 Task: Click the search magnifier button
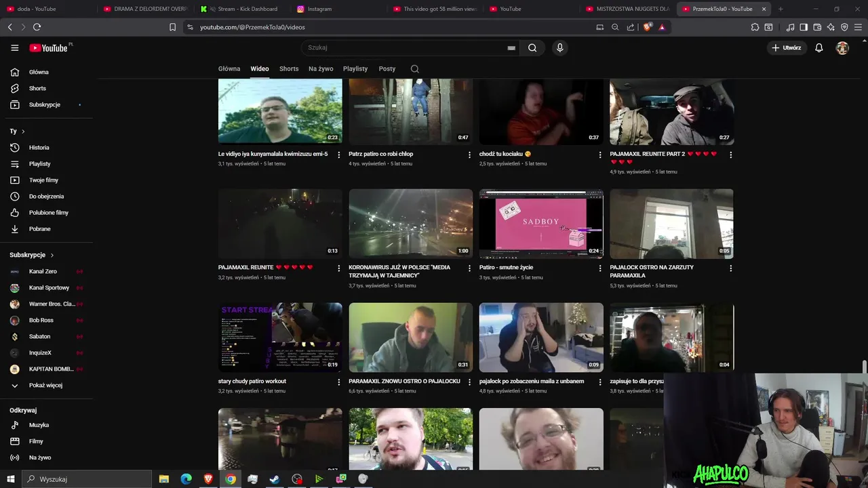[x=532, y=47]
